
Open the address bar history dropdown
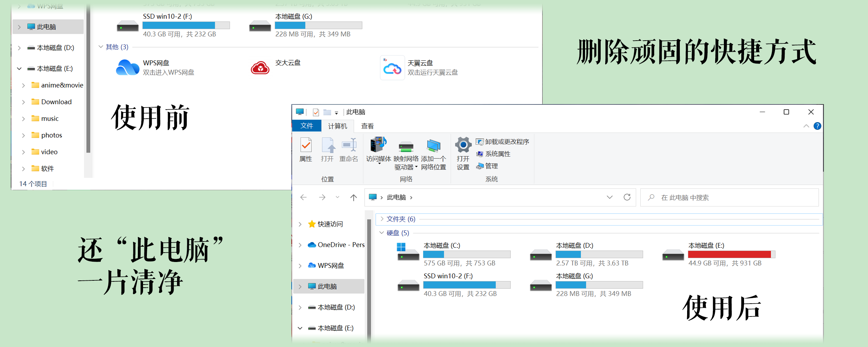[609, 197]
